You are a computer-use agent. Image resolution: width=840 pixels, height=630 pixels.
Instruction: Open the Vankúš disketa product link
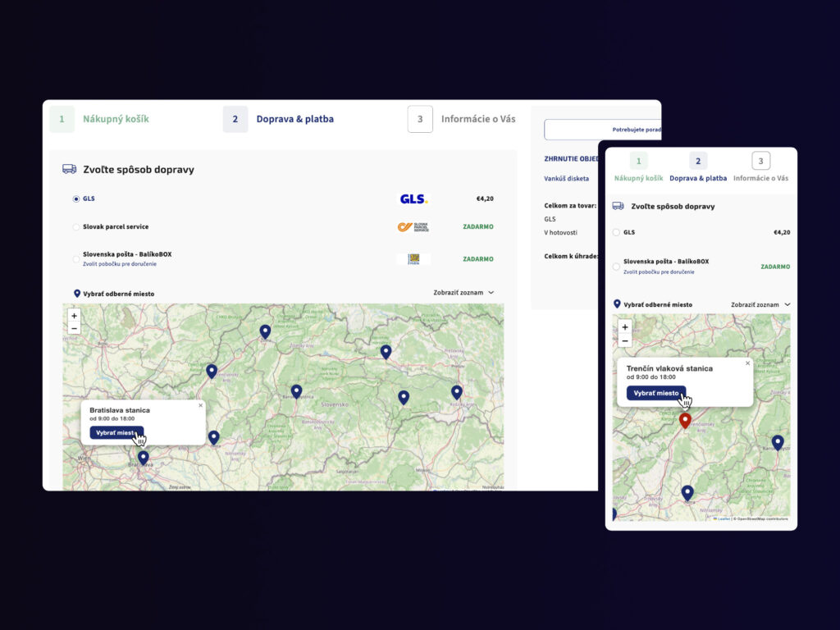[566, 179]
